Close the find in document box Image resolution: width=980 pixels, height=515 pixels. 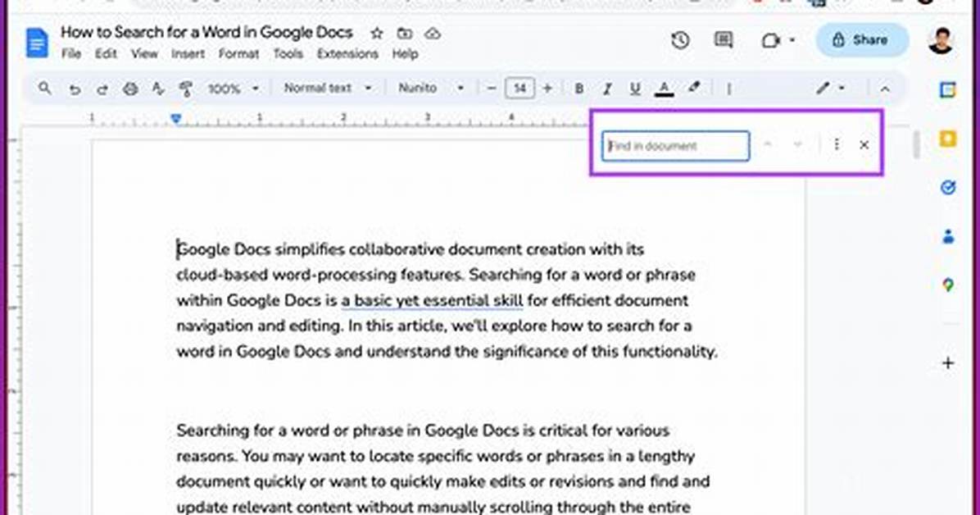[x=864, y=145]
